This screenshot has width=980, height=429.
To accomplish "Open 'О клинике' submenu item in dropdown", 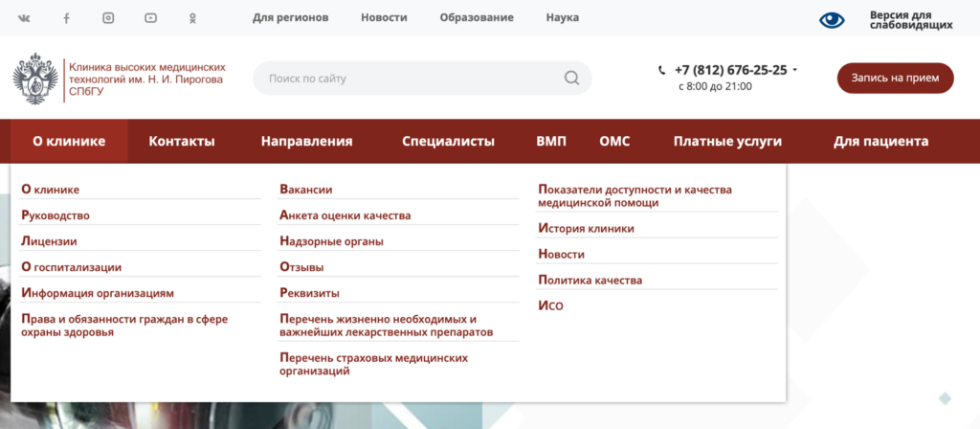I will 51,190.
